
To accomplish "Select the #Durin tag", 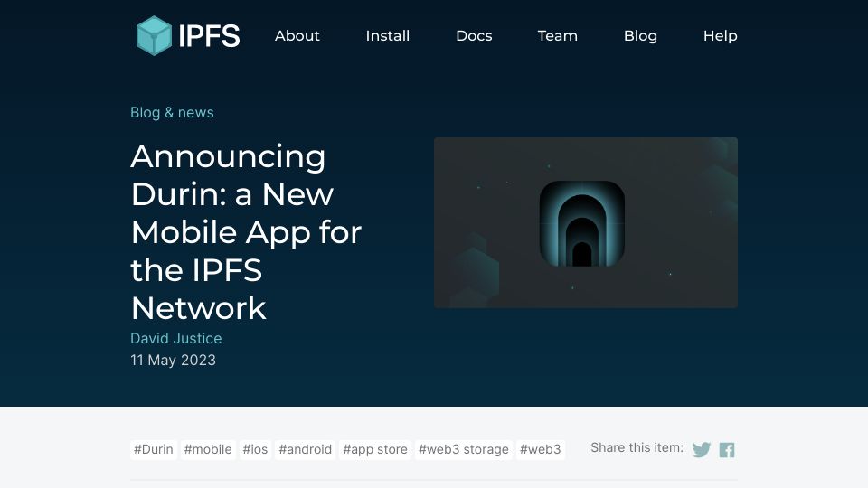I will (154, 449).
